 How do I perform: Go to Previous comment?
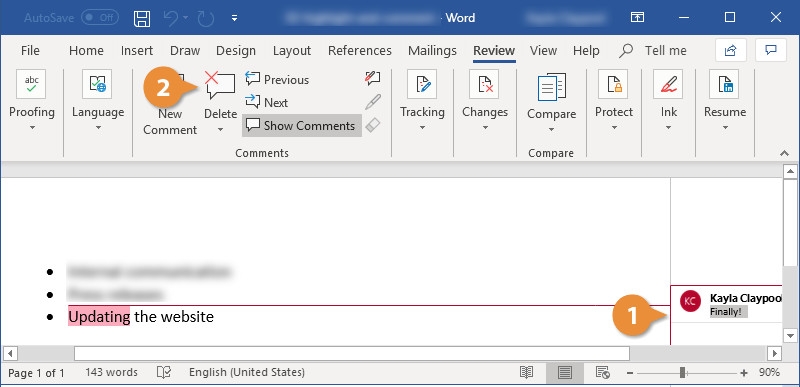point(277,80)
